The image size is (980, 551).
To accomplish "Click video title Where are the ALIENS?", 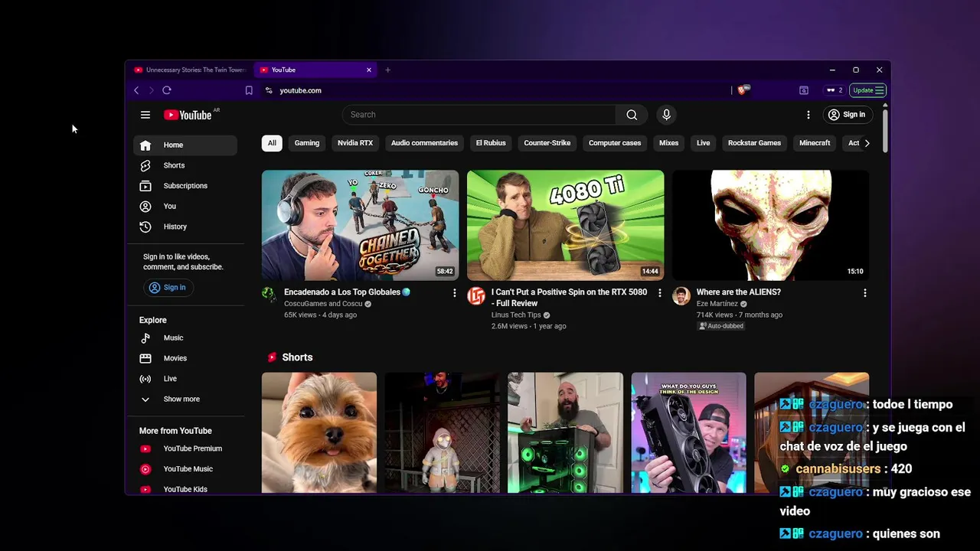I will pos(739,292).
